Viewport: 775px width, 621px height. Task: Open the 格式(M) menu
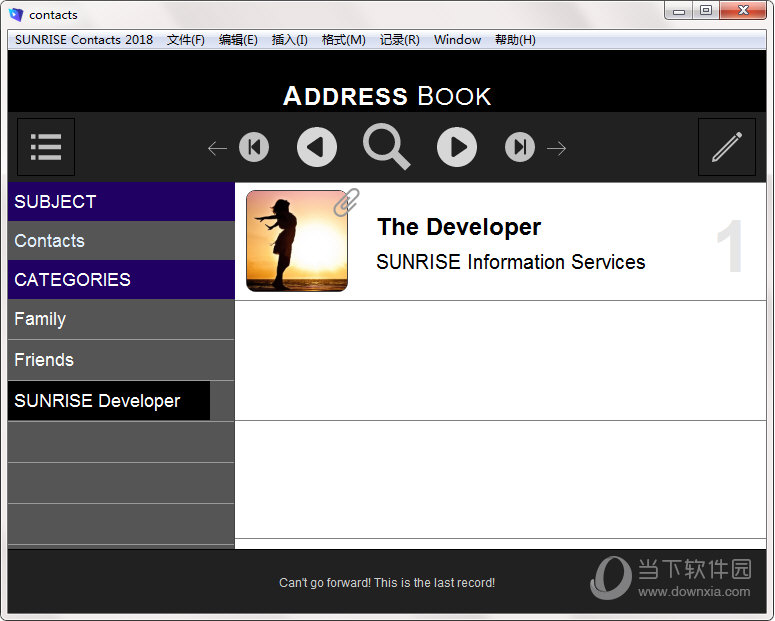[x=344, y=40]
